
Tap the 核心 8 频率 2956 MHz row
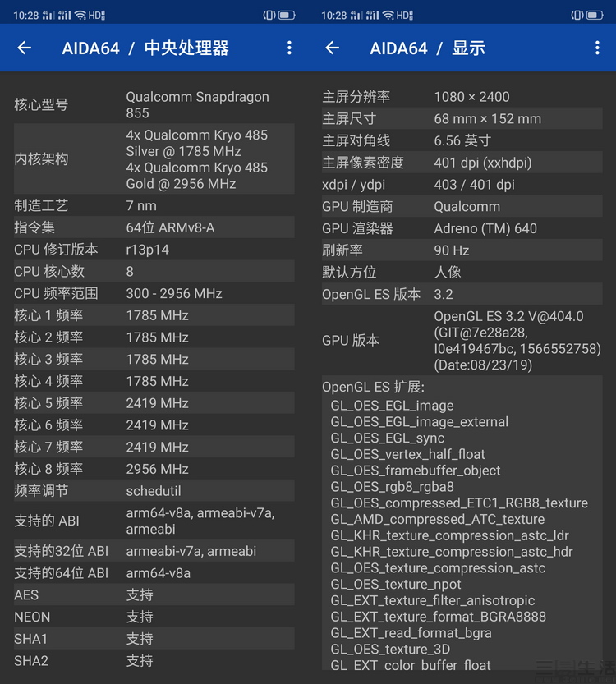tap(154, 469)
